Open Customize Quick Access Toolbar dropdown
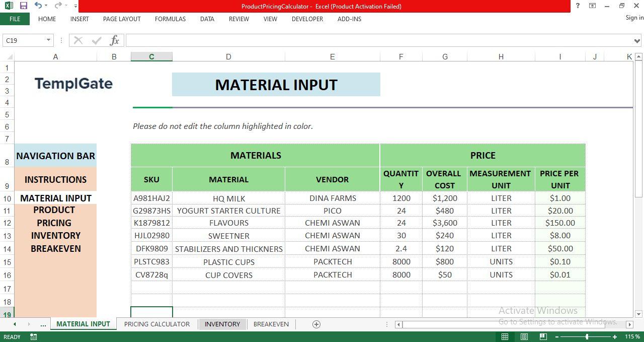644x342 pixels. [75, 6]
